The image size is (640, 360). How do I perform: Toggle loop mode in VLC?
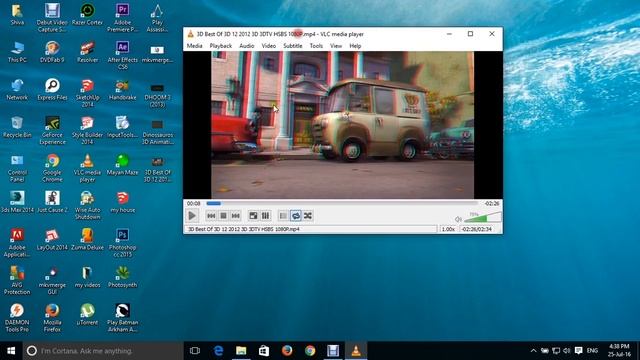[x=296, y=216]
